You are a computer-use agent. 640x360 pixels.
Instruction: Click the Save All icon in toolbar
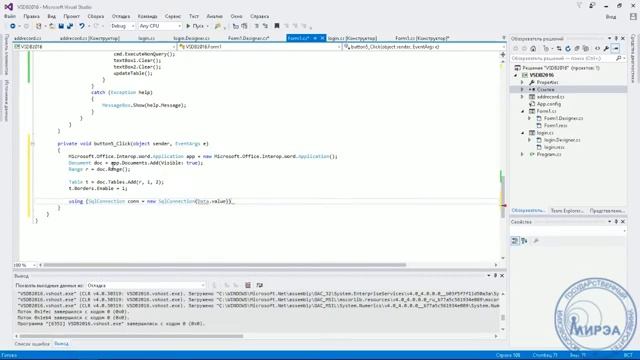point(70,26)
